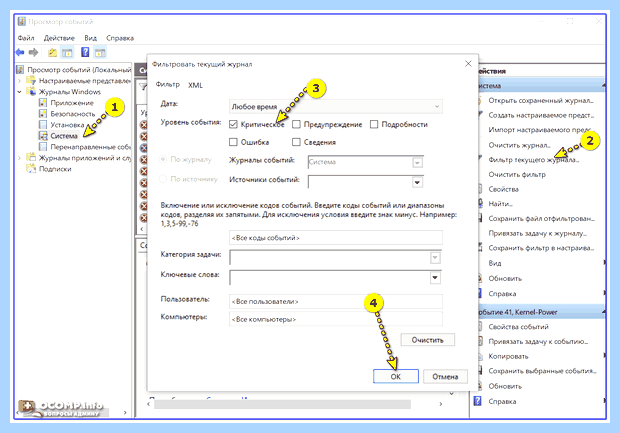The width and height of the screenshot is (620, 433).
Task: Select Просмотр событий (Локальный) root node
Action: (79, 70)
